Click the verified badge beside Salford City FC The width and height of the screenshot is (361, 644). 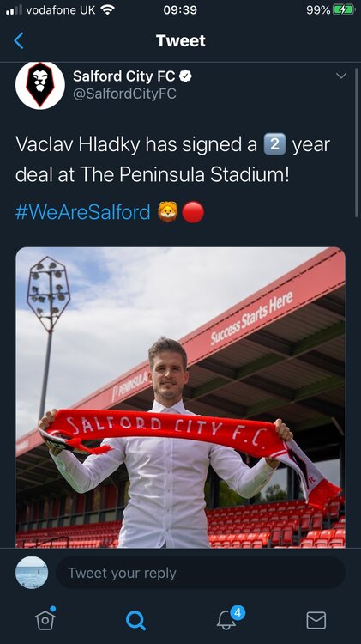coord(185,76)
